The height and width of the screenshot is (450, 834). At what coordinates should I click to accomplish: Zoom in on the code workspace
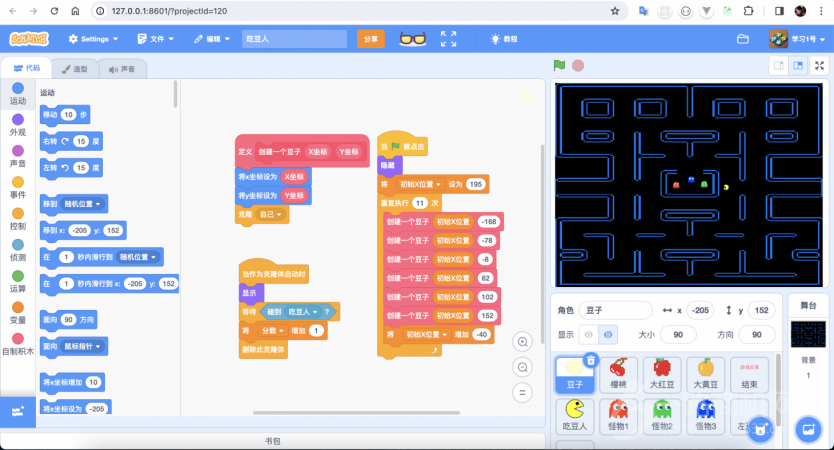coord(522,342)
